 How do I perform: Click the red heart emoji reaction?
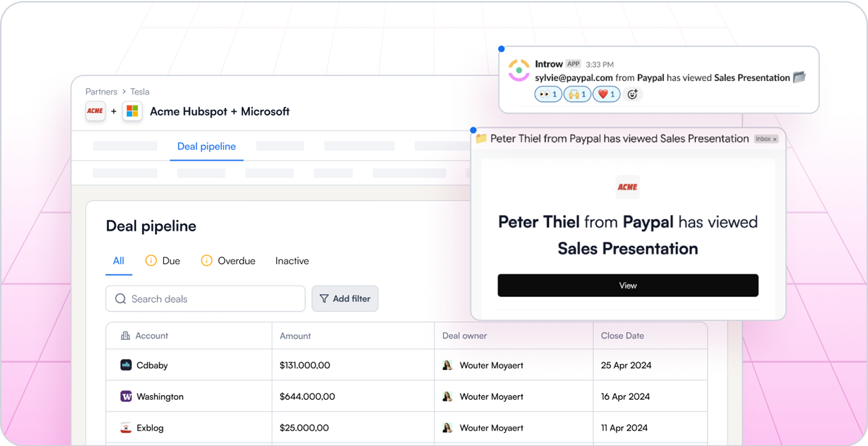pyautogui.click(x=606, y=94)
